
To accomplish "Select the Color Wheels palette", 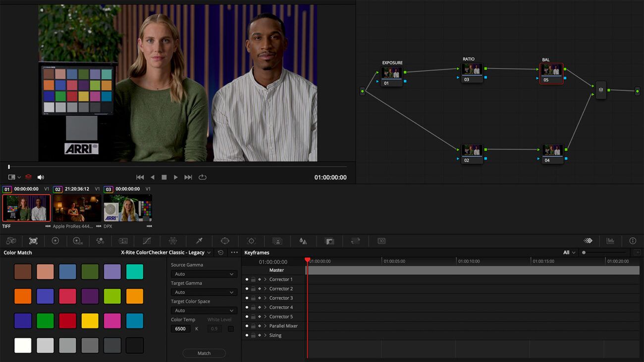I will point(55,241).
